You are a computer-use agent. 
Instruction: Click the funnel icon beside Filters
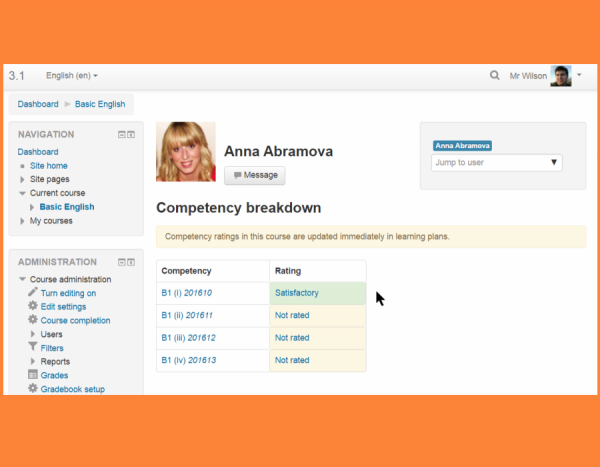click(32, 347)
